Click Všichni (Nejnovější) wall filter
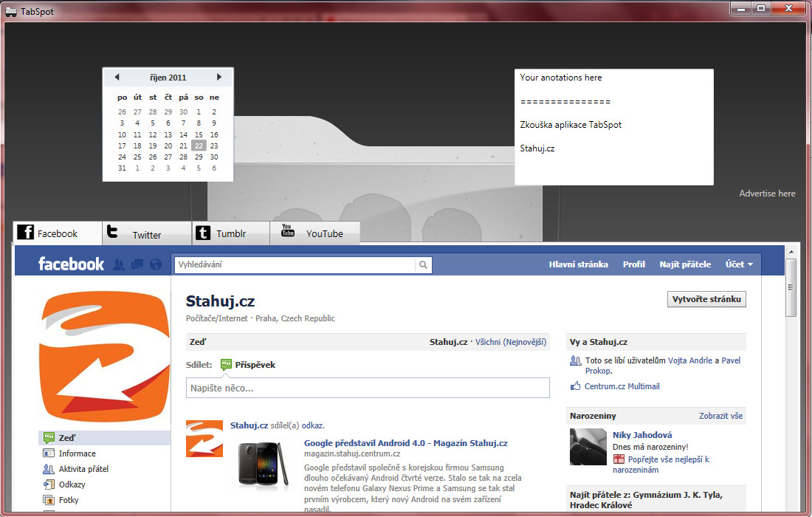Viewport: 812px width, 517px height. click(511, 342)
